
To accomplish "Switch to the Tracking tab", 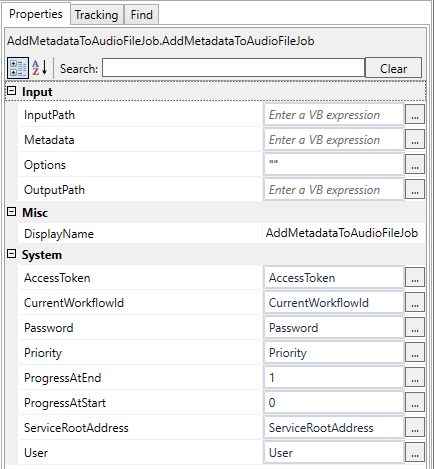I will pos(97,15).
